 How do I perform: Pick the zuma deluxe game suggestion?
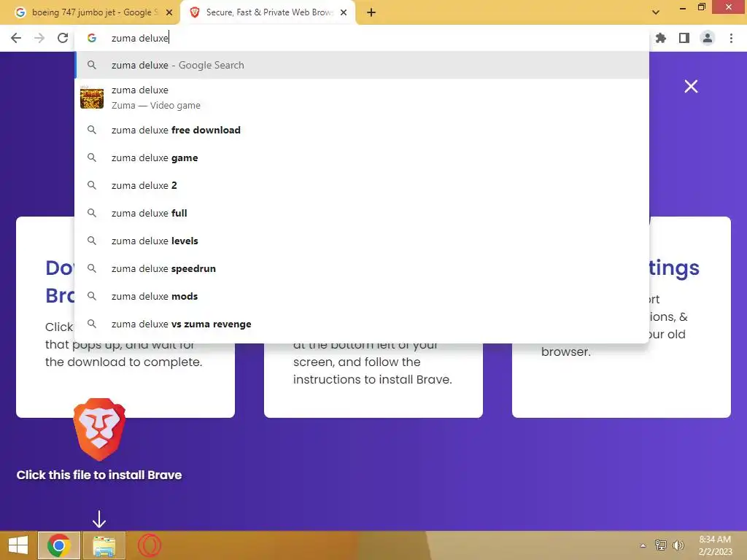point(362,157)
